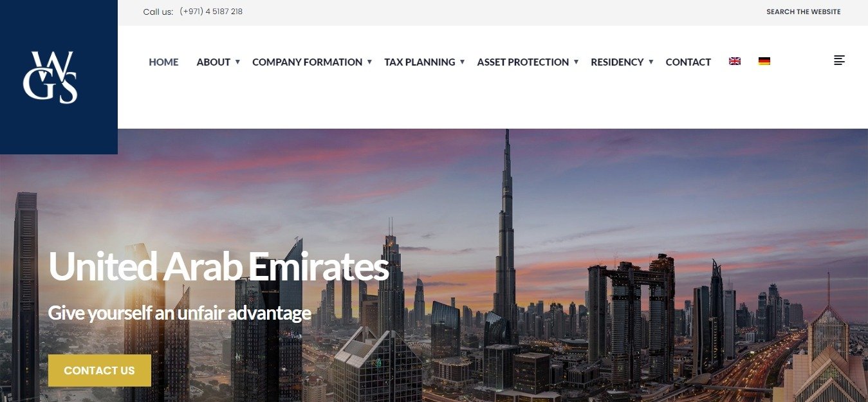Open the Contact menu item
Viewport: 868px width, 402px height.
688,62
